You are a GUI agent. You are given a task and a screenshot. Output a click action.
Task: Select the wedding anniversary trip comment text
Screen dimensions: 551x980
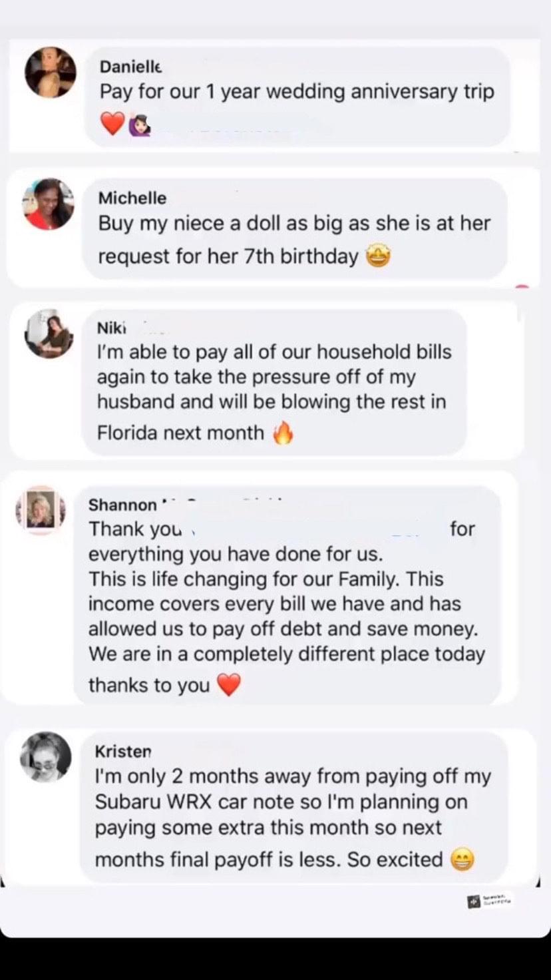pyautogui.click(x=297, y=92)
